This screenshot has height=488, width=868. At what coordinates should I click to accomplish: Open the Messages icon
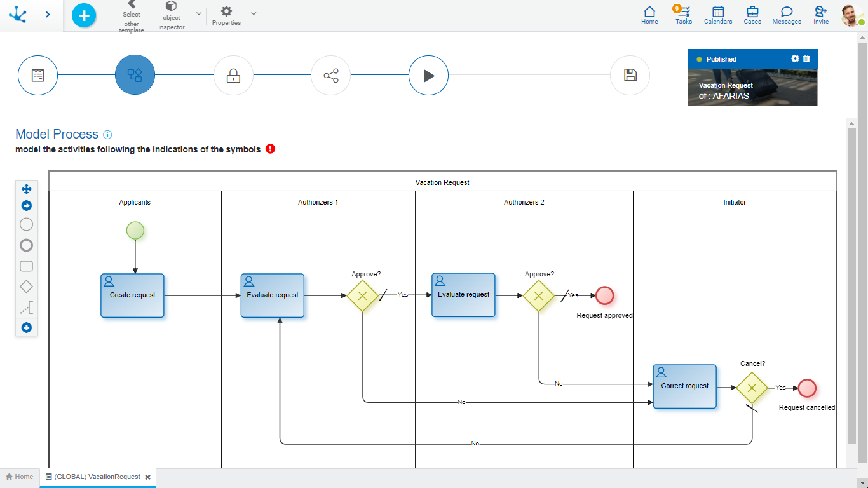pyautogui.click(x=787, y=15)
